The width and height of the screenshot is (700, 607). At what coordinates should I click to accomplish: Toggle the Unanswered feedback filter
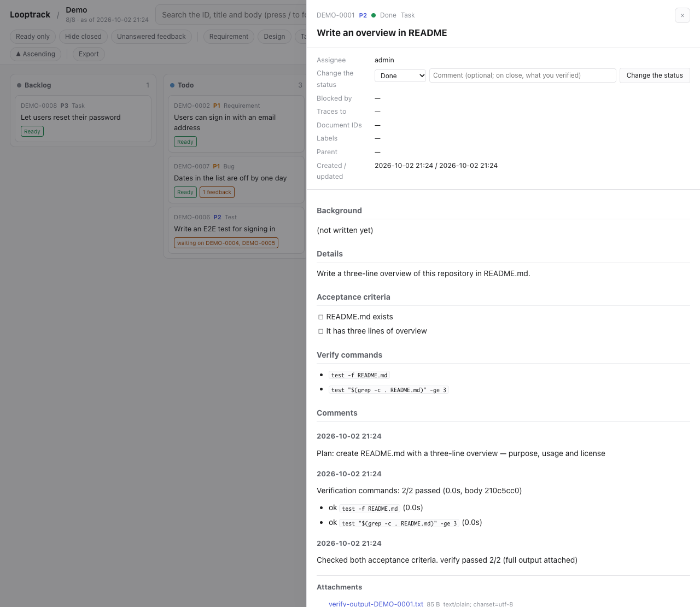pos(151,37)
